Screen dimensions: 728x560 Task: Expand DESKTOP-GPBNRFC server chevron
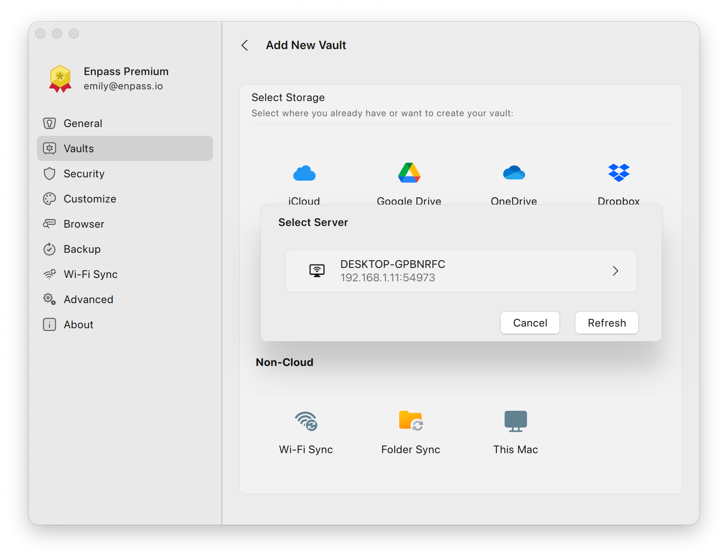point(616,271)
